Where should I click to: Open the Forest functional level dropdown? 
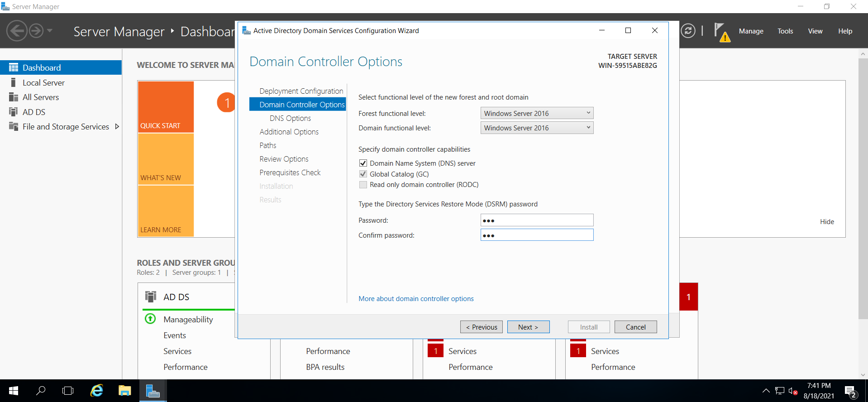click(x=537, y=113)
